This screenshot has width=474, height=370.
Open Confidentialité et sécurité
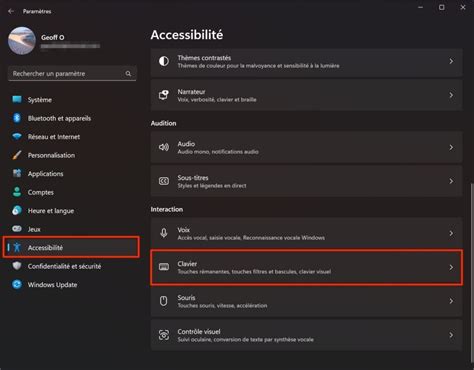(64, 266)
